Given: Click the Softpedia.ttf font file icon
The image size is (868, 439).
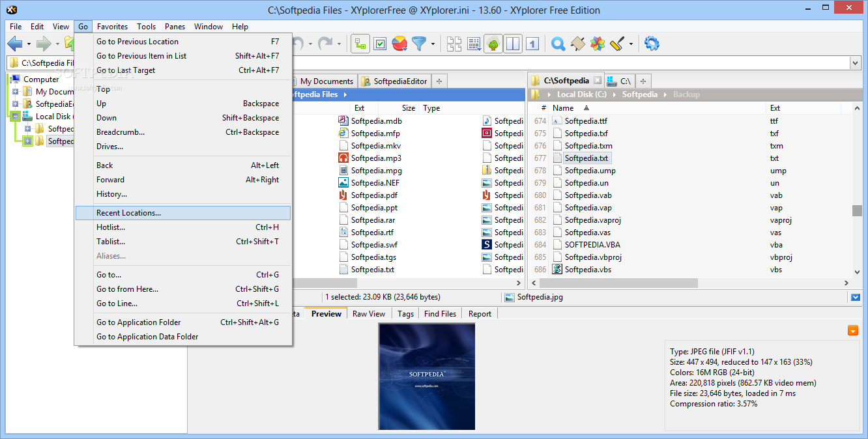Looking at the screenshot, I should (x=557, y=121).
